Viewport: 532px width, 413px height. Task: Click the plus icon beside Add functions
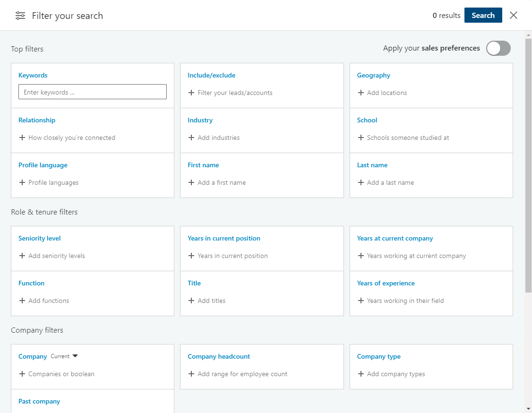point(22,301)
